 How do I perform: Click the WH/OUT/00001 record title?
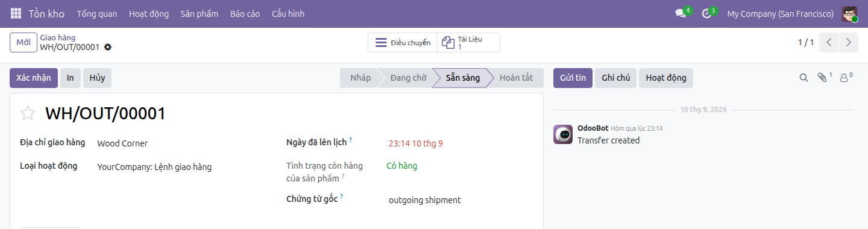(105, 113)
